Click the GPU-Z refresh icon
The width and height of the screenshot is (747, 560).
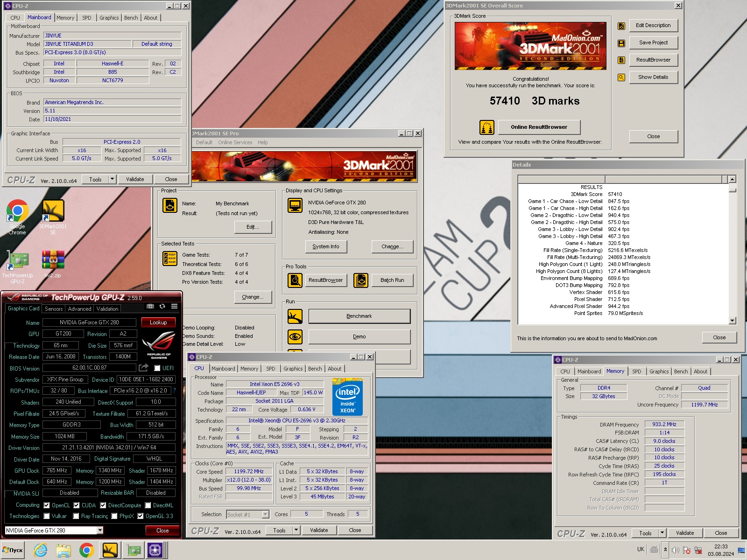click(x=162, y=307)
